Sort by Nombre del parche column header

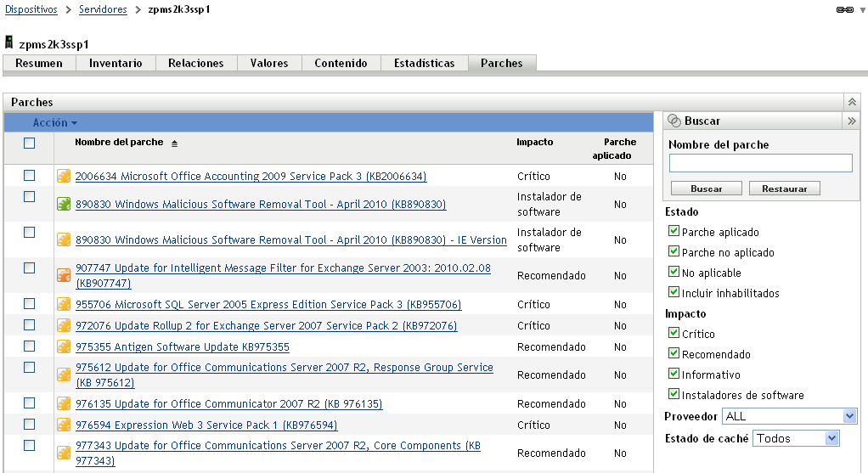pyautogui.click(x=119, y=142)
